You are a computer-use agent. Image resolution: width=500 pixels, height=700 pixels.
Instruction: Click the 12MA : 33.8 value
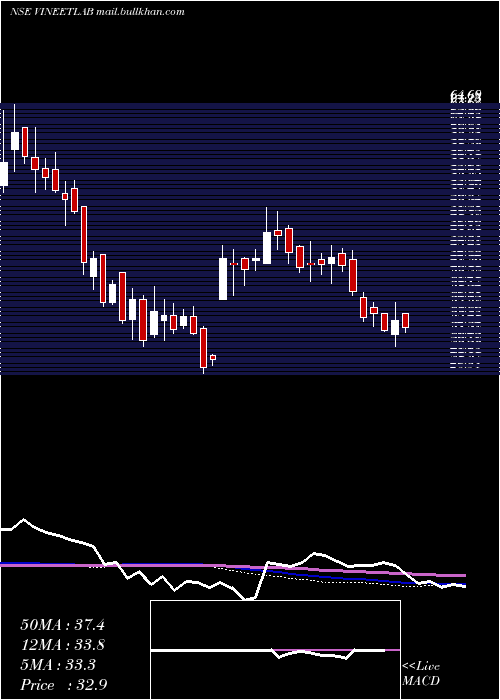pyautogui.click(x=62, y=645)
